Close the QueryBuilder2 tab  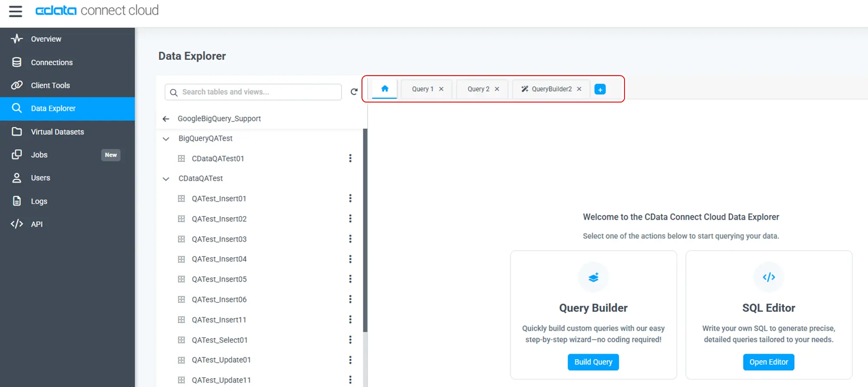579,89
